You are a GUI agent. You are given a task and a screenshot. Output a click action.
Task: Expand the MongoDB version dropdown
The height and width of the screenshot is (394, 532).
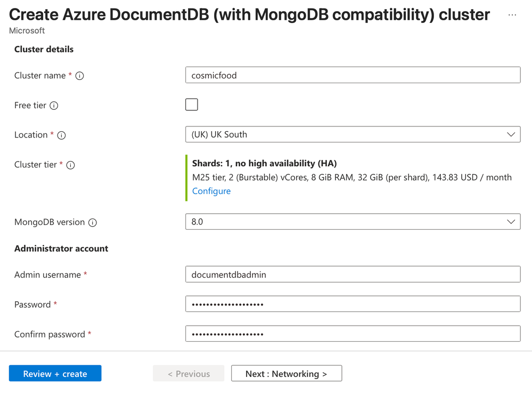click(x=353, y=222)
